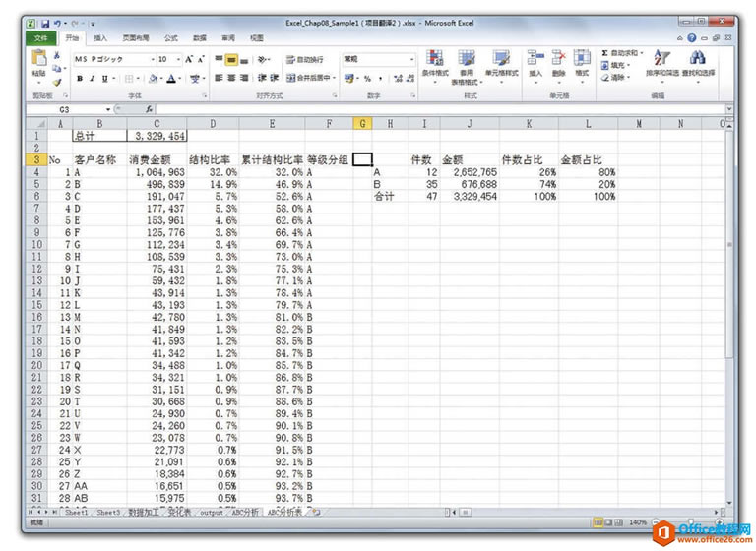Viewport: 756px width, 551px height.
Task: Toggle bottom vertical alignment
Action: 244,59
